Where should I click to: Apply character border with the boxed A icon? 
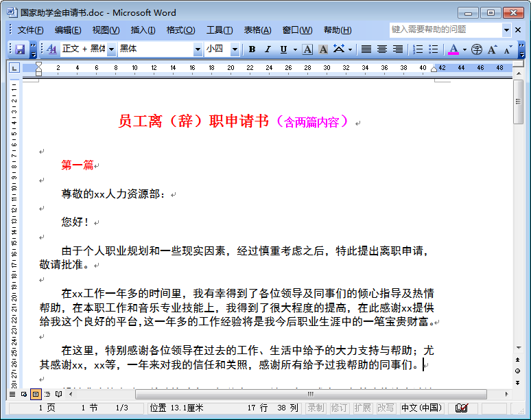[307, 49]
